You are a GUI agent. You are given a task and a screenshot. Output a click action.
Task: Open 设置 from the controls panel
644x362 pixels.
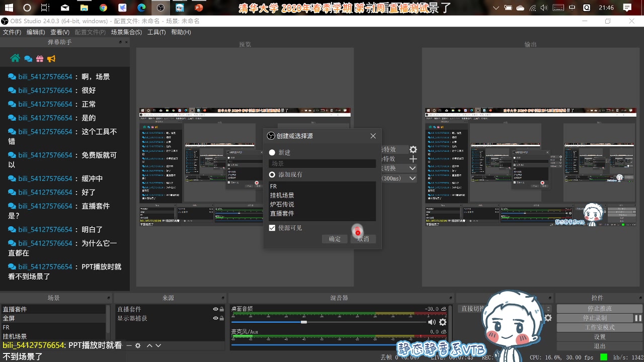(x=600, y=337)
